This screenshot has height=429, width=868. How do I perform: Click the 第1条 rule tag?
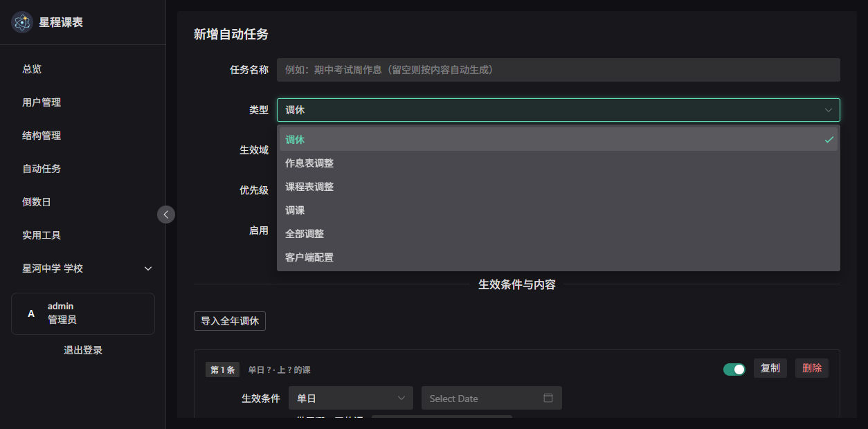tap(222, 370)
